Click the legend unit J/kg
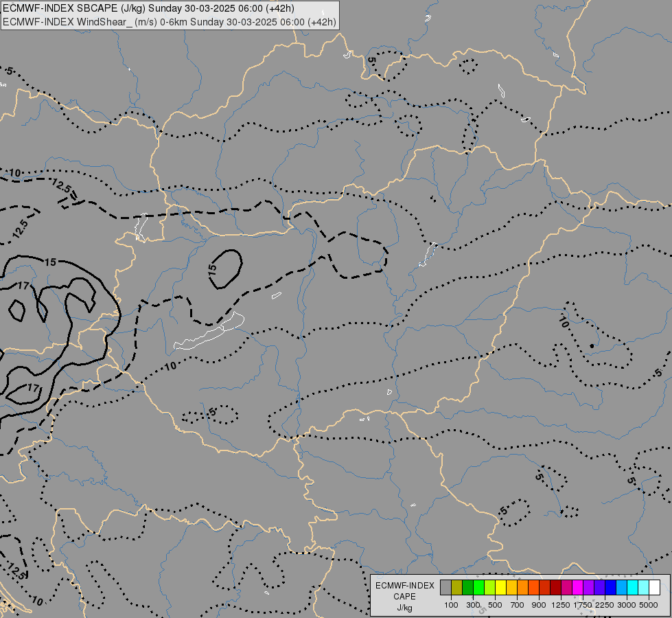 (404, 608)
